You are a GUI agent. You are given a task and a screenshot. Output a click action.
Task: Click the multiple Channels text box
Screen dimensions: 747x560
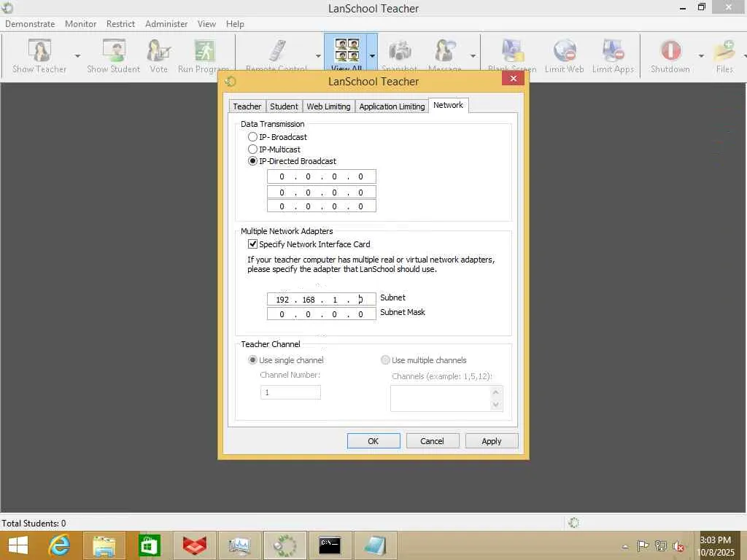[x=446, y=398]
